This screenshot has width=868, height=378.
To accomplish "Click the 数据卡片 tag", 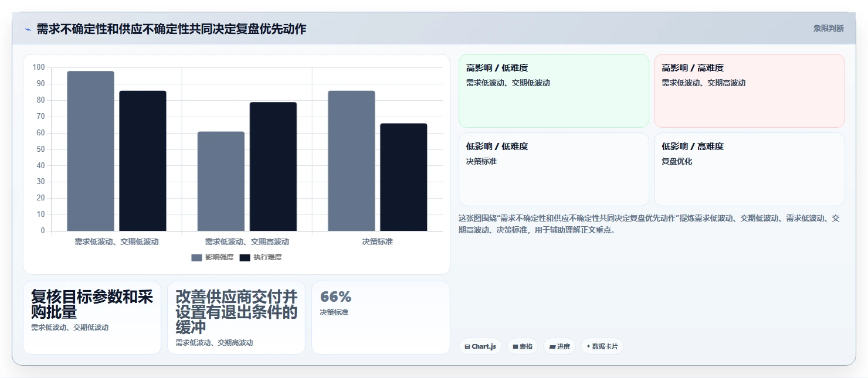I will [x=602, y=346].
